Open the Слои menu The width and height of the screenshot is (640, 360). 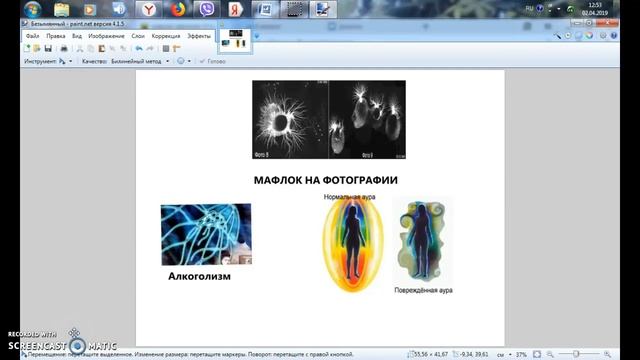(138, 36)
